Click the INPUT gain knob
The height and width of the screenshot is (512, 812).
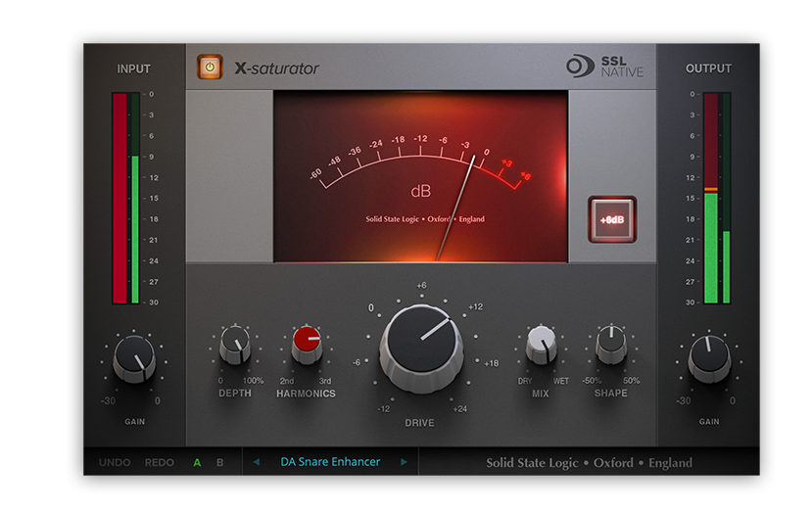pyautogui.click(x=134, y=358)
